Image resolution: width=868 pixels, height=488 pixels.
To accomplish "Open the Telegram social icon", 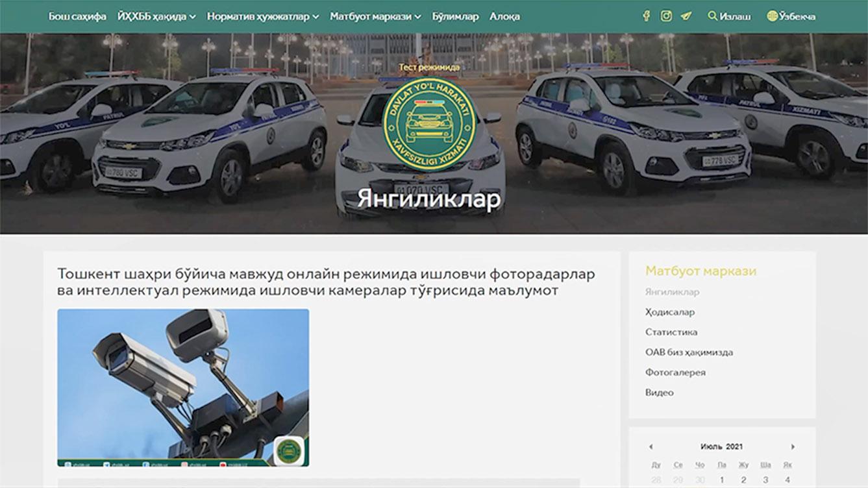I will pos(686,16).
